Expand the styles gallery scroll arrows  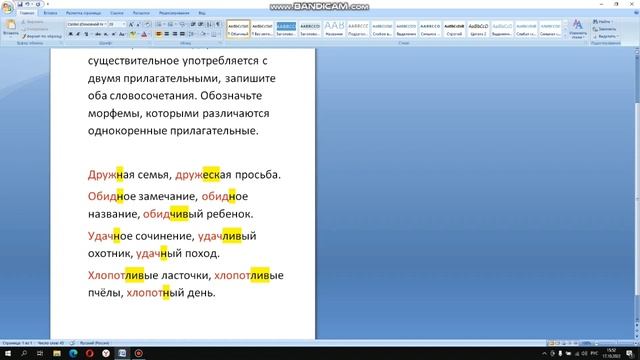566,29
